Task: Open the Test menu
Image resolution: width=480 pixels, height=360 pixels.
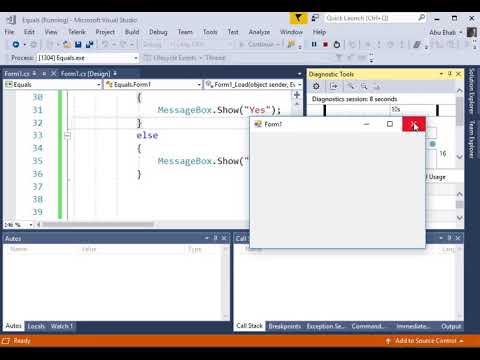Action: (x=233, y=32)
